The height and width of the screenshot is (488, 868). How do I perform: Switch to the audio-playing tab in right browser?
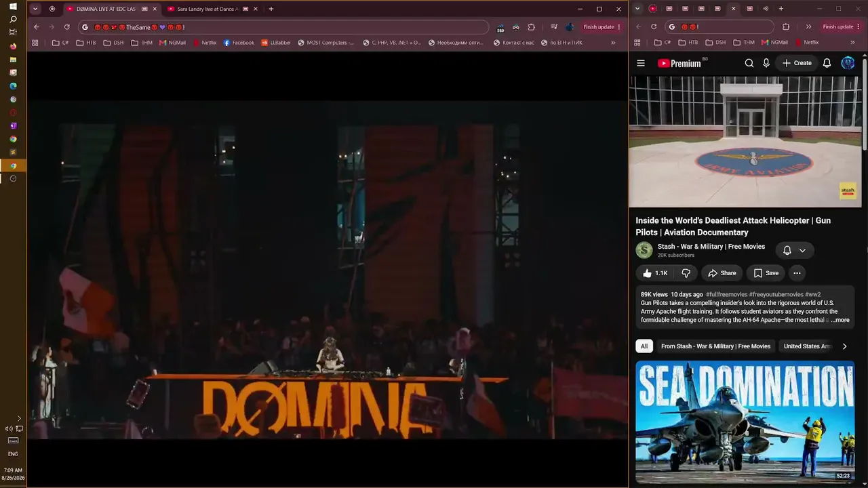(766, 9)
